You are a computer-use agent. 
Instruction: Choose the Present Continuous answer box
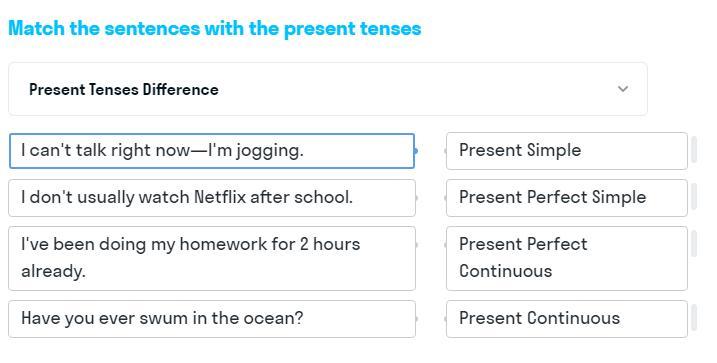(x=567, y=319)
